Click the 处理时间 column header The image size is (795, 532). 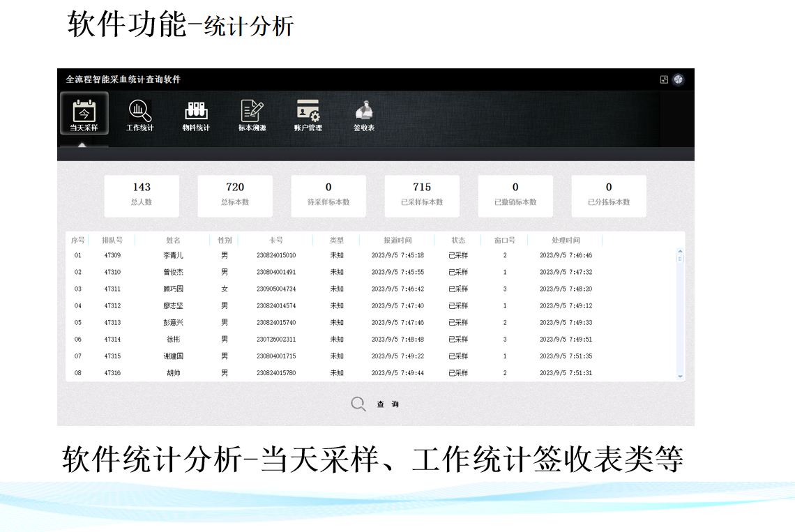tap(566, 241)
